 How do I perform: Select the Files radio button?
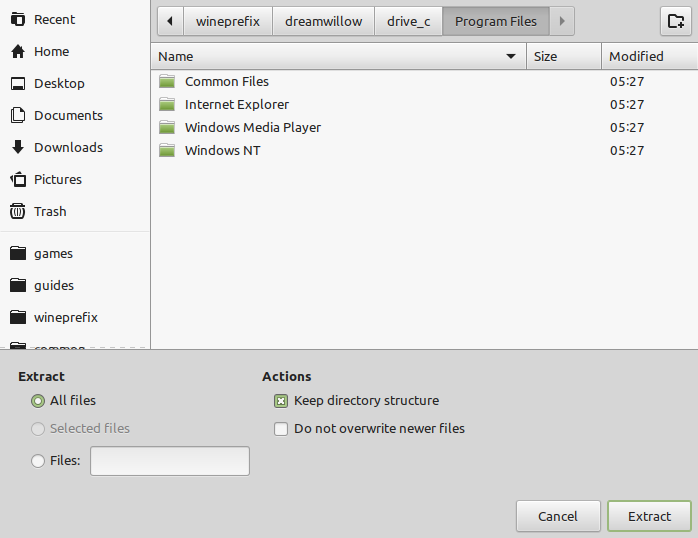38,461
